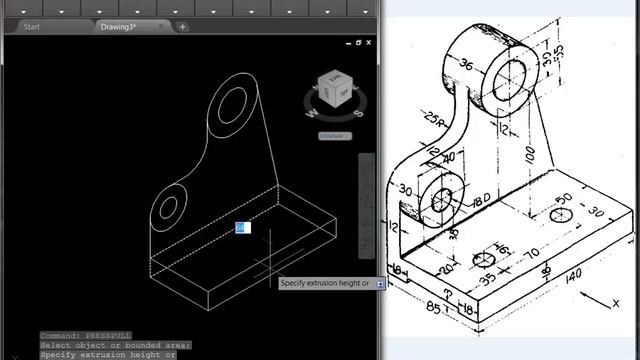Restore the drawing viewport window
This screenshot has width=640, height=360.
pyautogui.click(x=358, y=42)
